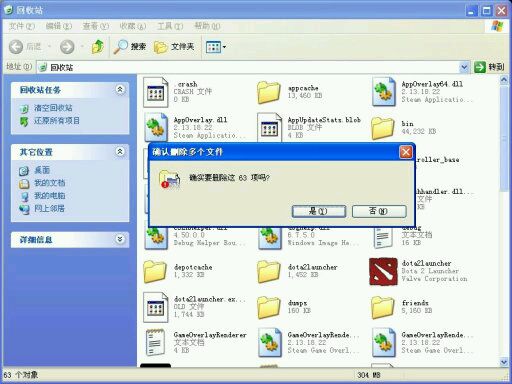This screenshot has height=384, width=512.
Task: Toggle the Folders (文件夹) pane button
Action: coord(174,47)
